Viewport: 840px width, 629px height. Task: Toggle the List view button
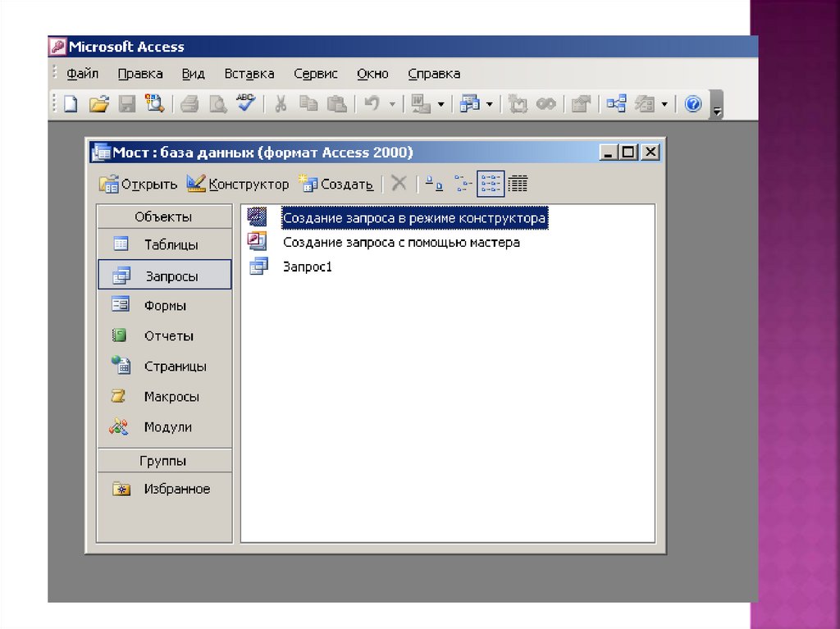(491, 183)
